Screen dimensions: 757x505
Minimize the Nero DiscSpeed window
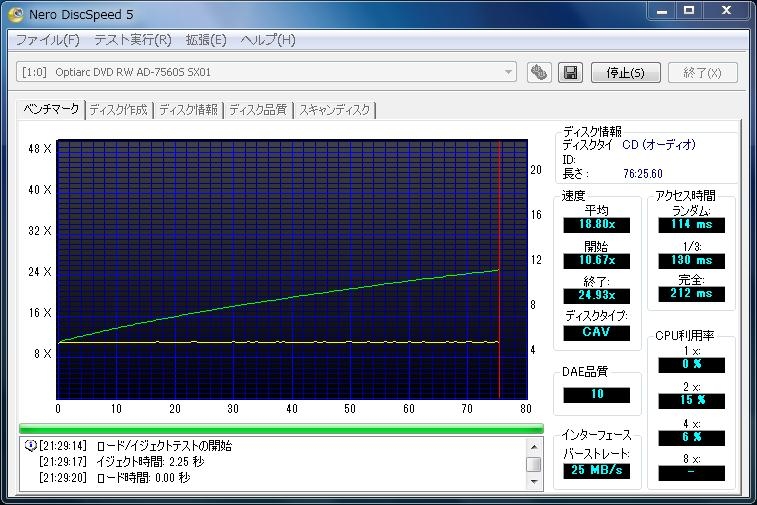tap(661, 11)
